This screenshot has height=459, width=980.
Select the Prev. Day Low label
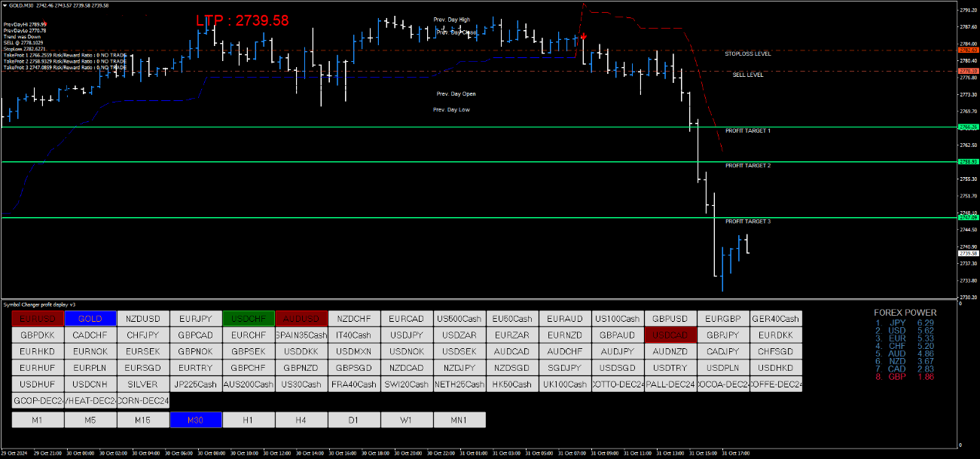pyautogui.click(x=451, y=110)
